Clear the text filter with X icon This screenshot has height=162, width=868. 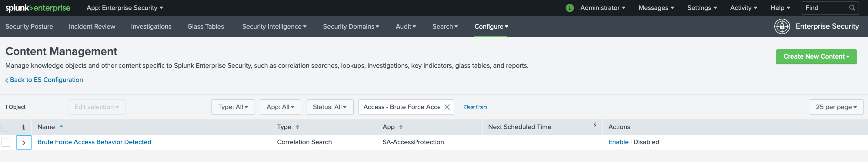[x=447, y=107]
